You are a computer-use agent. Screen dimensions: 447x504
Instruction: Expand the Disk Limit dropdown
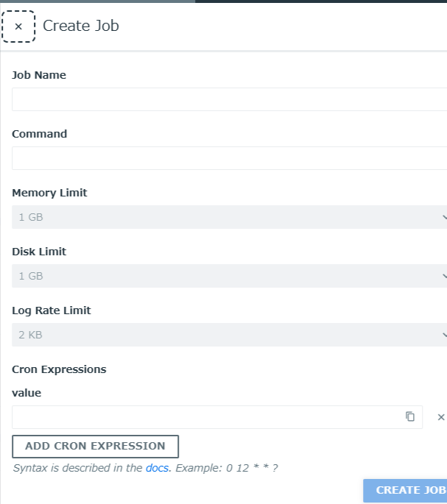click(x=229, y=276)
